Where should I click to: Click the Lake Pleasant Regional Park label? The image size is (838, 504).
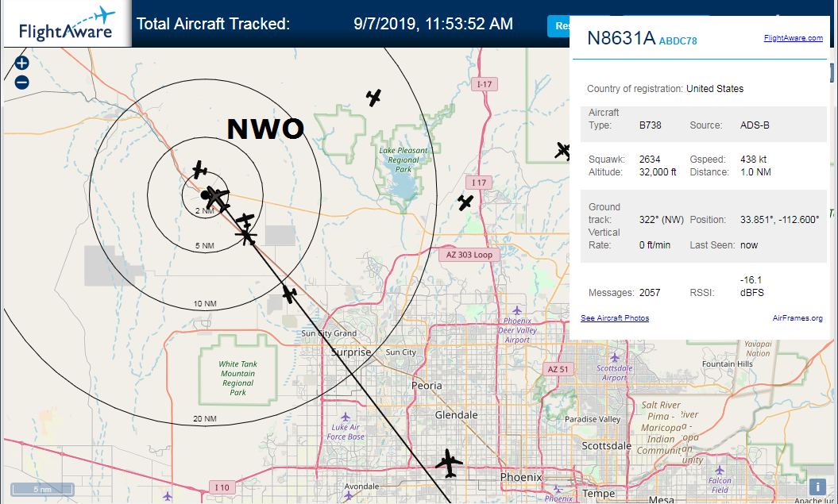pos(404,160)
